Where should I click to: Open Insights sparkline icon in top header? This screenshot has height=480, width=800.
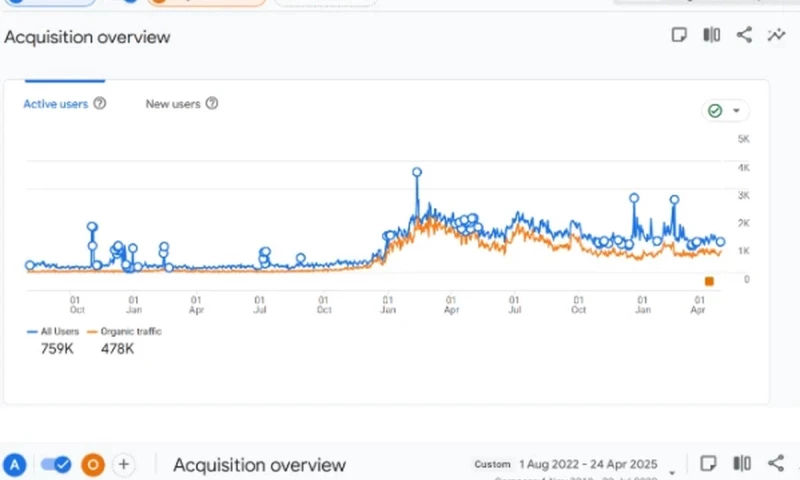click(777, 35)
